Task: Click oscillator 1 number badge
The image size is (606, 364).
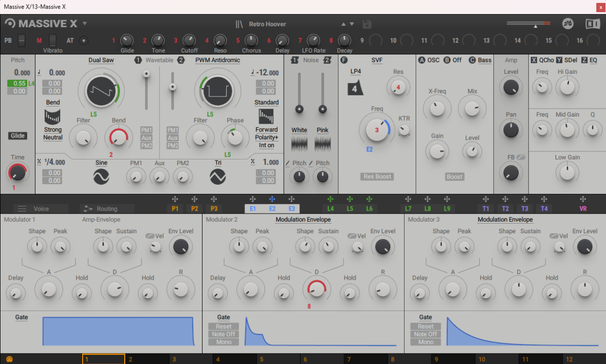Action: click(x=138, y=60)
